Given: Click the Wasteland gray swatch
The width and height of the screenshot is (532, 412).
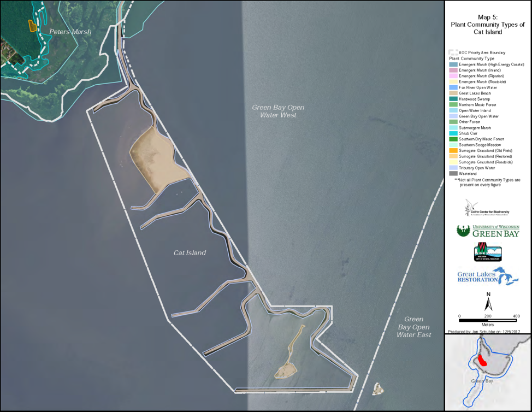Looking at the screenshot, I should [453, 174].
